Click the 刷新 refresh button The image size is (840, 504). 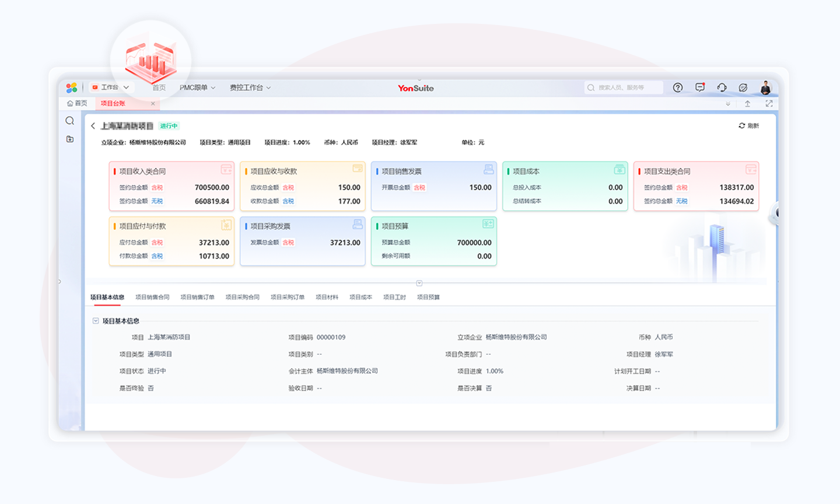pyautogui.click(x=748, y=126)
